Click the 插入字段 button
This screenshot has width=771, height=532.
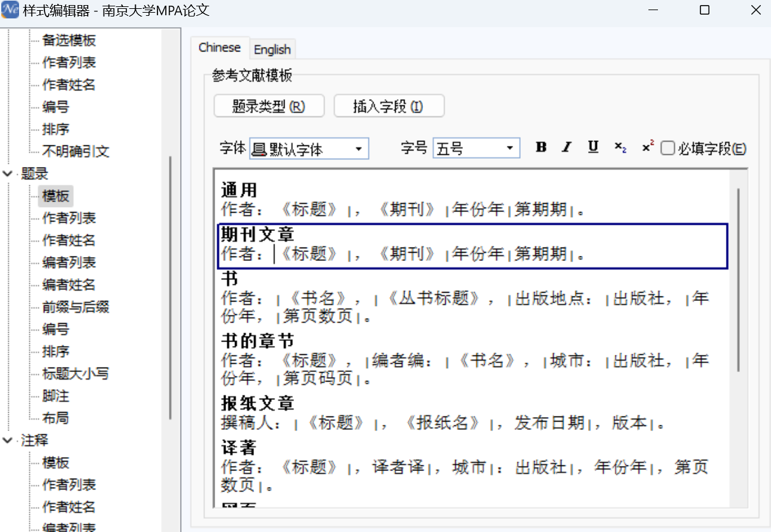click(x=389, y=107)
